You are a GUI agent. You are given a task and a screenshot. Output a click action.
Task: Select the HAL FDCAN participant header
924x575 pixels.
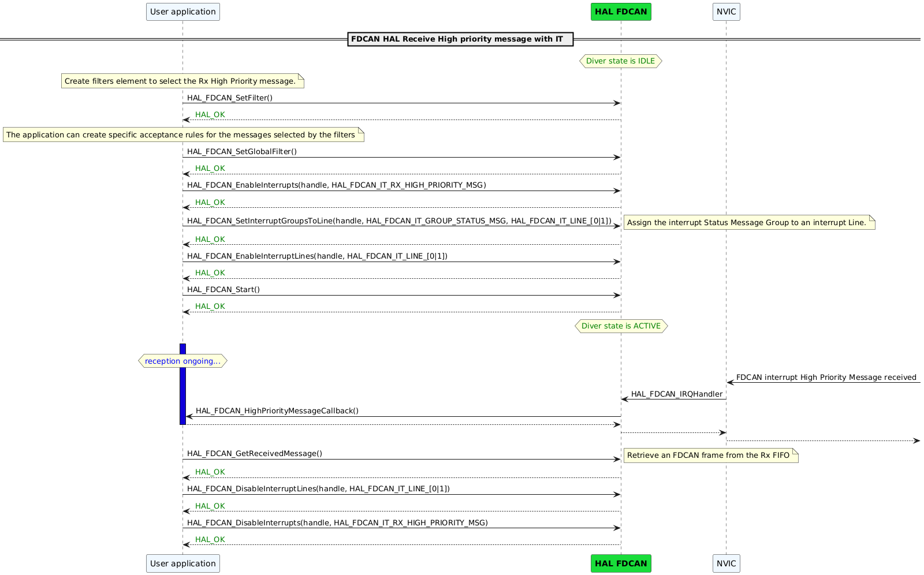620,12
